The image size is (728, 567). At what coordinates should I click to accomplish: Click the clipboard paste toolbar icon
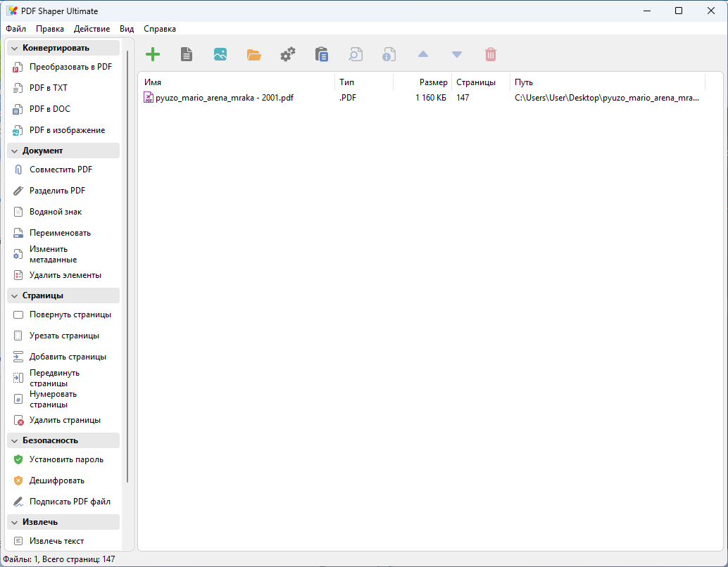coord(322,54)
